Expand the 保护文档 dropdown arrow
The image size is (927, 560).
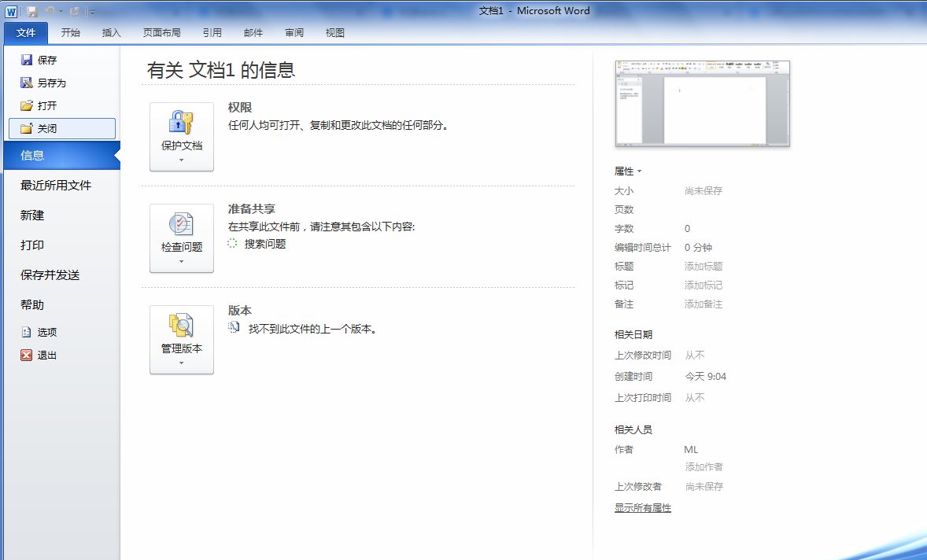click(182, 160)
